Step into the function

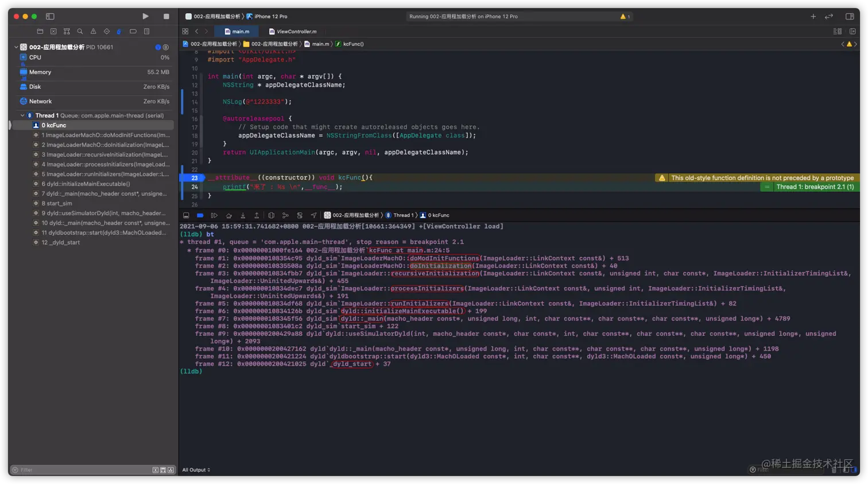pyautogui.click(x=243, y=215)
